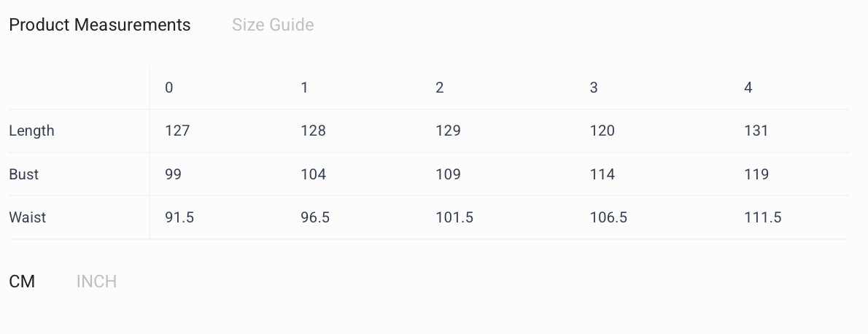Click the size 0 column header
Viewport: 868px width, 334px height.
[169, 88]
